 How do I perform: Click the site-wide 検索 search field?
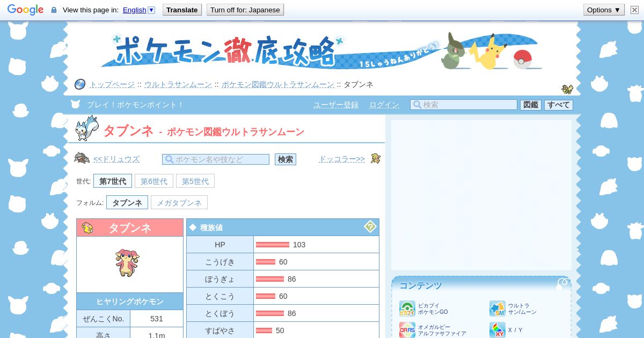point(464,105)
